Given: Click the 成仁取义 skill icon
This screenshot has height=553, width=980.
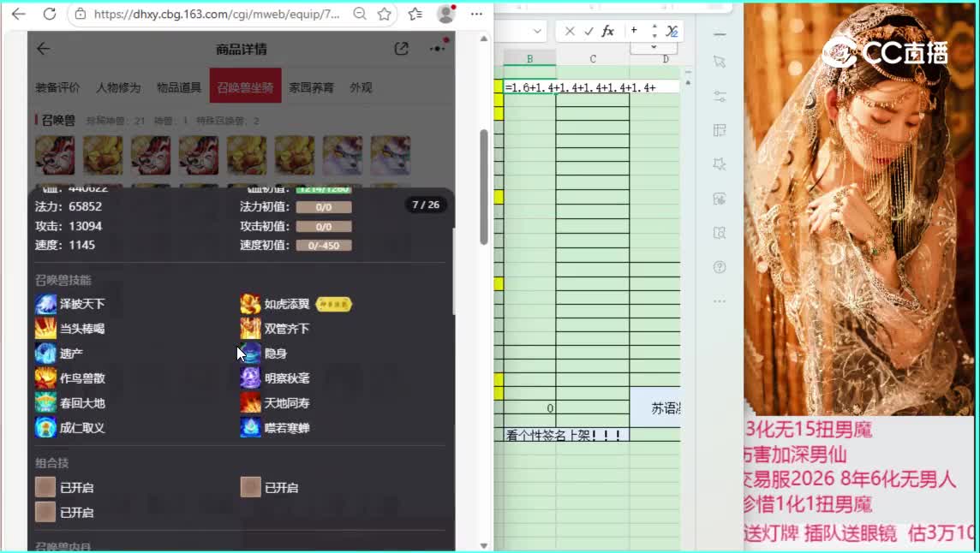Looking at the screenshot, I should (45, 427).
